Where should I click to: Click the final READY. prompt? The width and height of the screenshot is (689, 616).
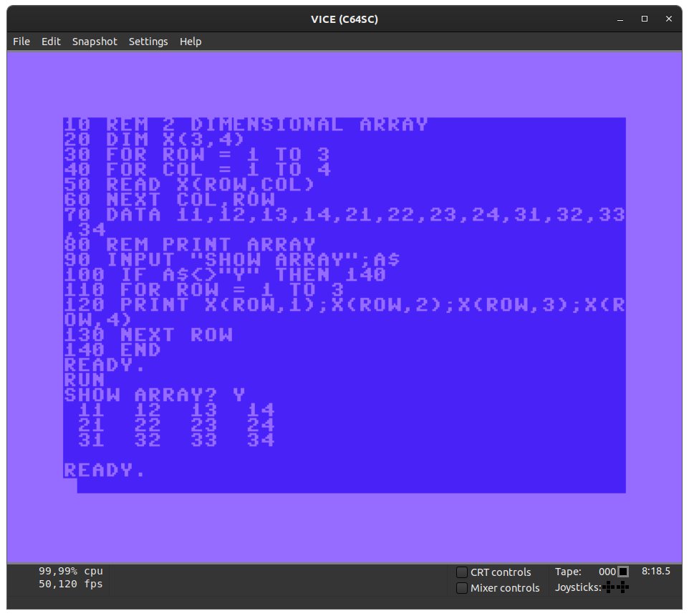click(x=104, y=470)
